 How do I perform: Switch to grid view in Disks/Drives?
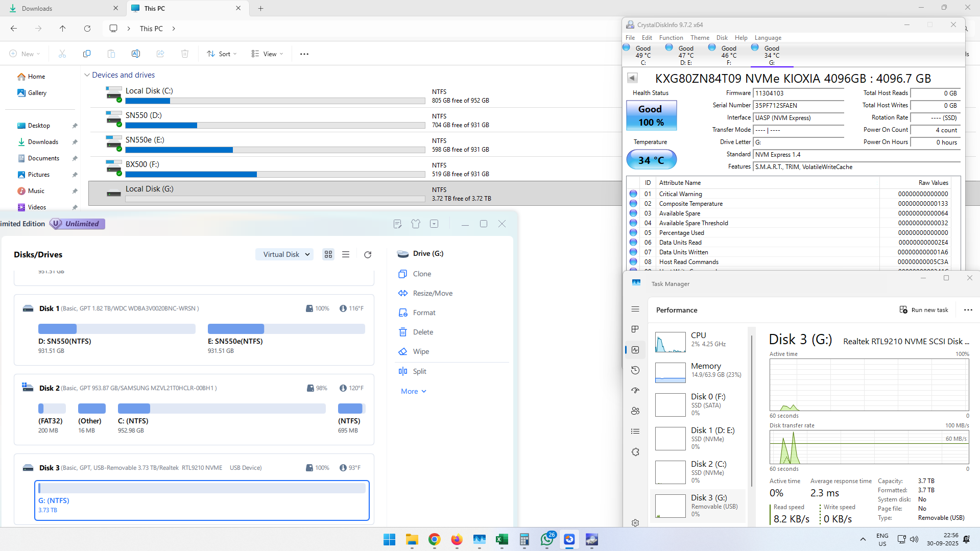pyautogui.click(x=328, y=254)
